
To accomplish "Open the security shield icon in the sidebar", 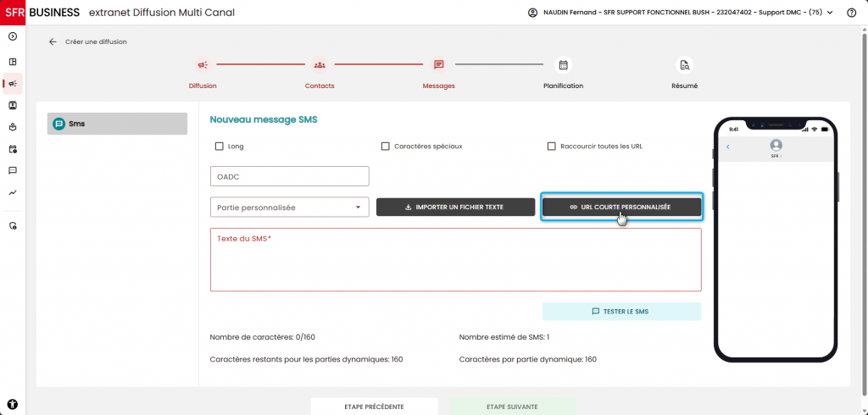I will point(13,226).
